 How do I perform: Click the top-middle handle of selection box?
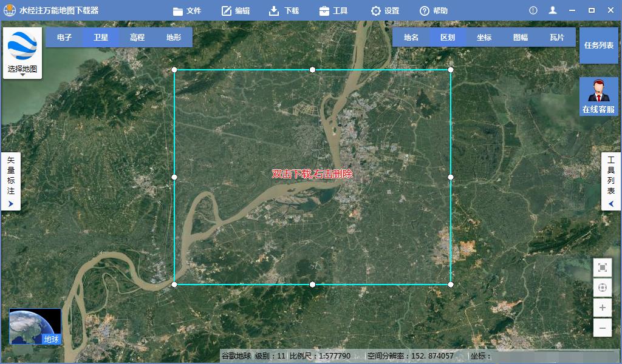coord(312,70)
